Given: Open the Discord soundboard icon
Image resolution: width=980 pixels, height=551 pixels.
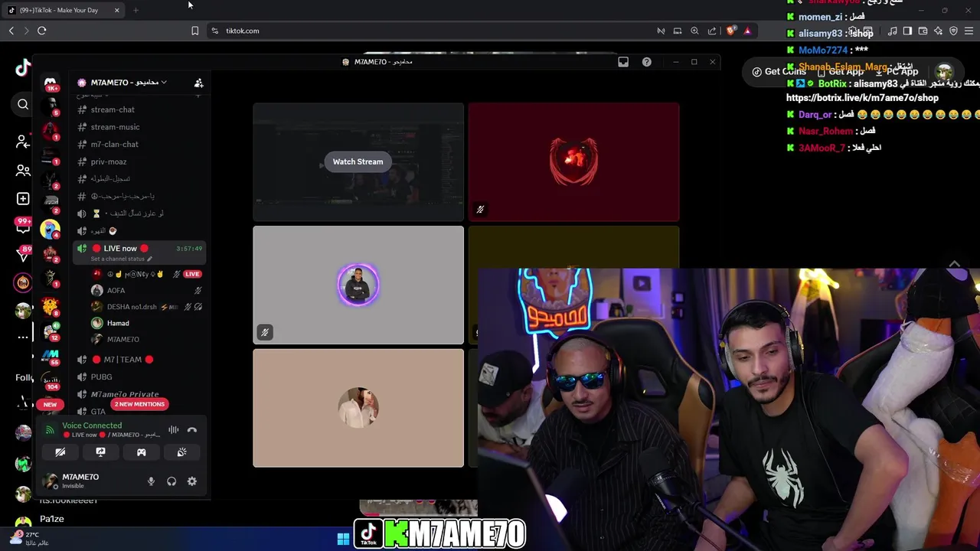Looking at the screenshot, I should tap(181, 452).
